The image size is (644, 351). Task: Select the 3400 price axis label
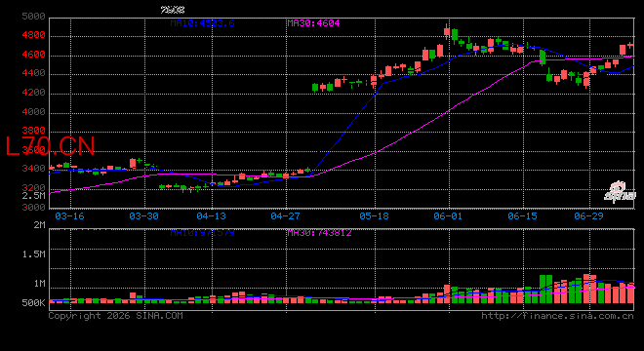33,169
